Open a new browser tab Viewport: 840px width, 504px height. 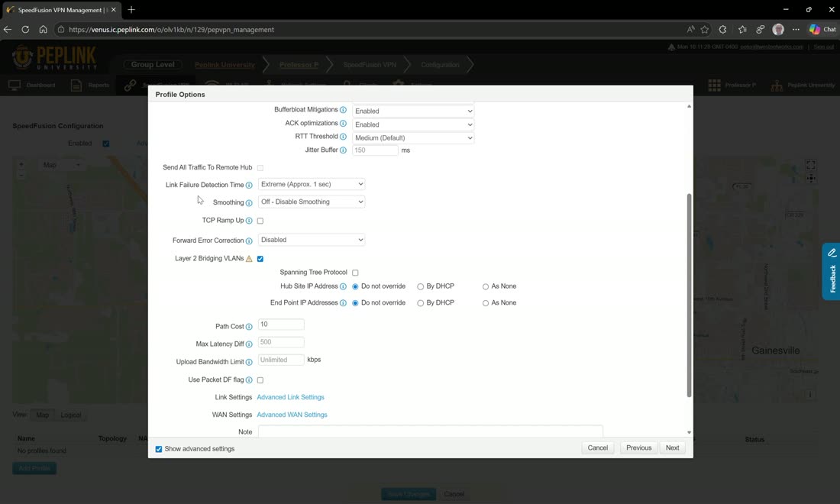131,10
